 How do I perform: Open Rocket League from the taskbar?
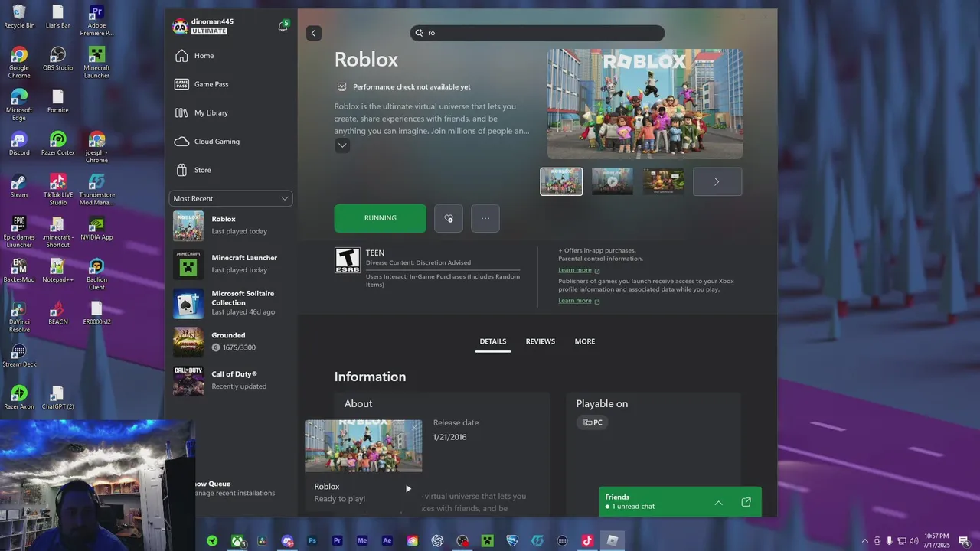(512, 541)
